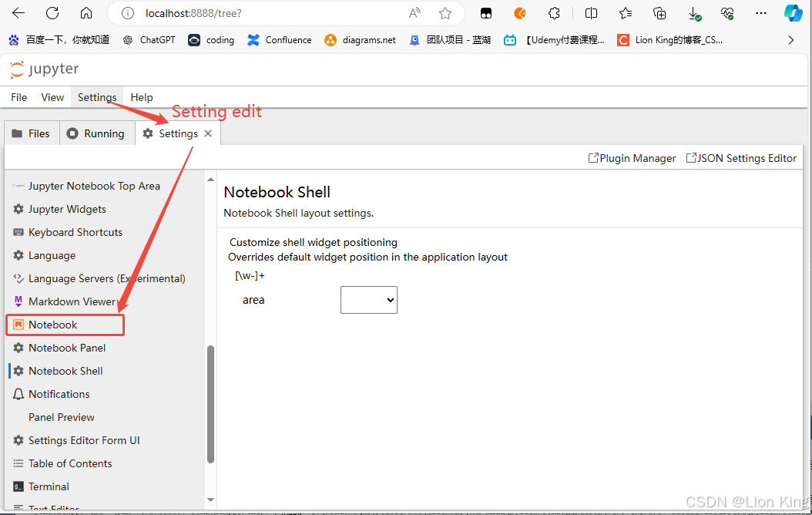Screen dimensions: 812x515
Task: Open browser essentials heart icon
Action: [727, 13]
